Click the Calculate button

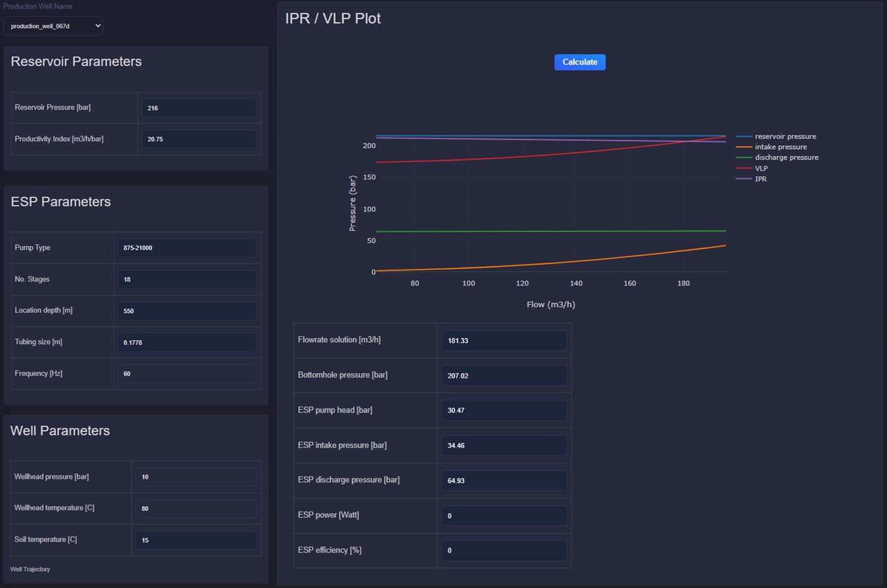pyautogui.click(x=579, y=62)
